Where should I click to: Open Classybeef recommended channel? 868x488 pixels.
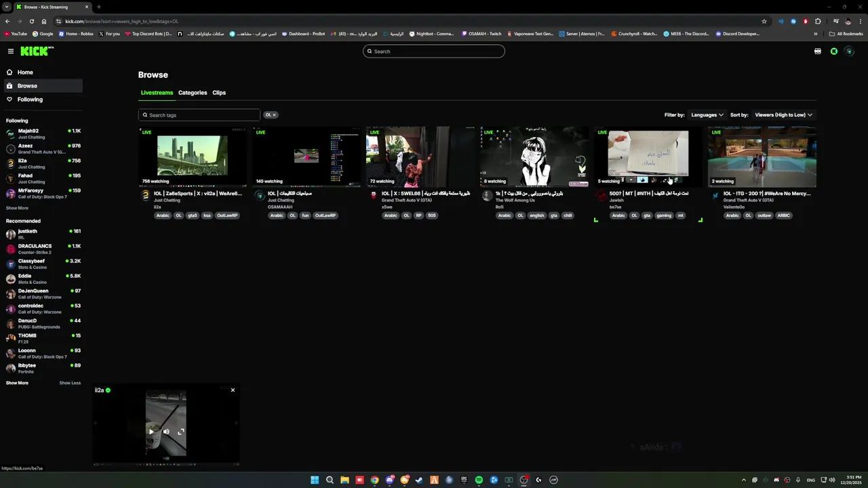pos(43,264)
